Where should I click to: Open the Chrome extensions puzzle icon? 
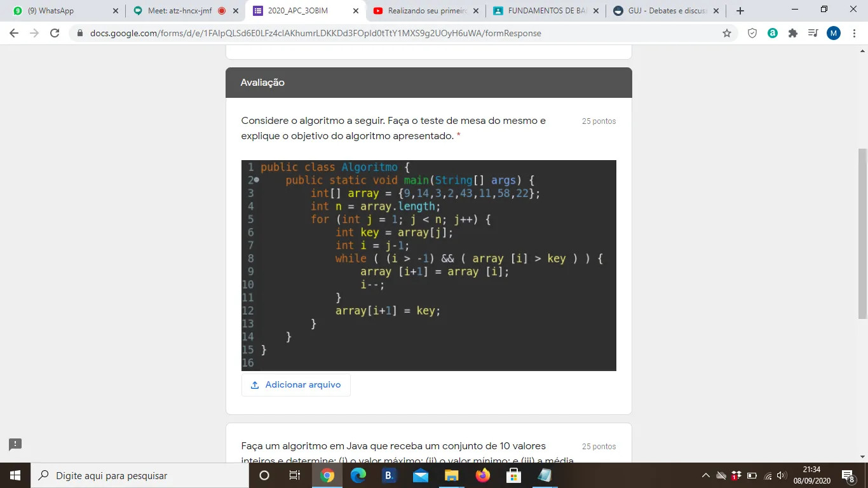792,33
